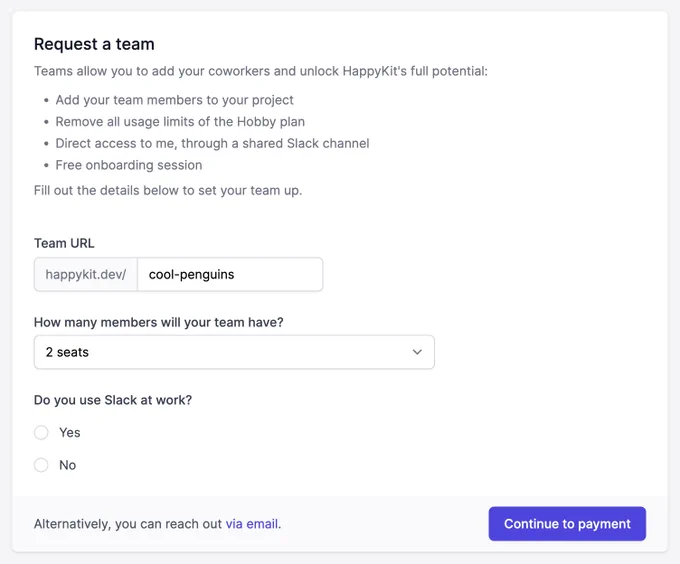Click the 'Free onboarding session' bullet
The image size is (680, 564).
(129, 165)
